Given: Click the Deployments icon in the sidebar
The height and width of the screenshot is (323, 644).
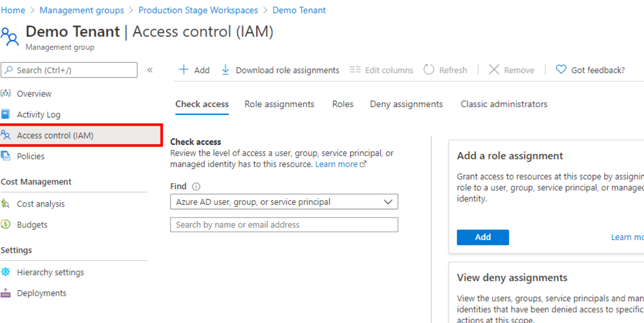Looking at the screenshot, I should pos(6,293).
